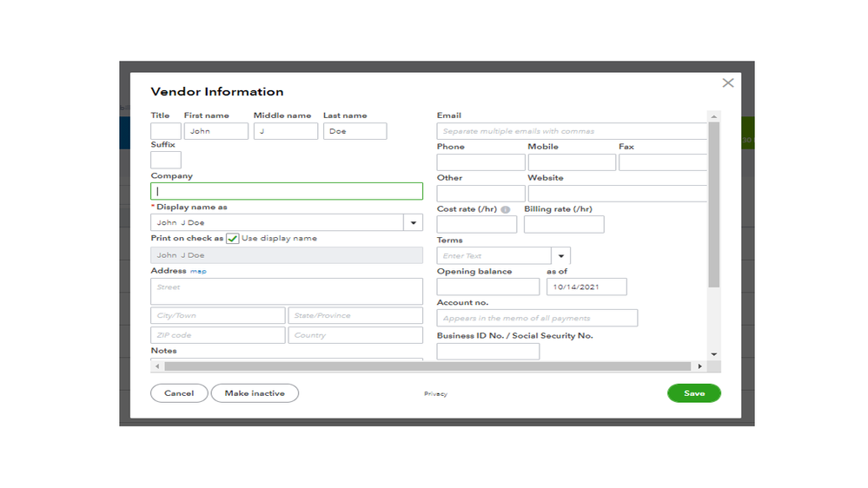
Task: Toggle Use display name checkbox
Action: pyautogui.click(x=233, y=239)
